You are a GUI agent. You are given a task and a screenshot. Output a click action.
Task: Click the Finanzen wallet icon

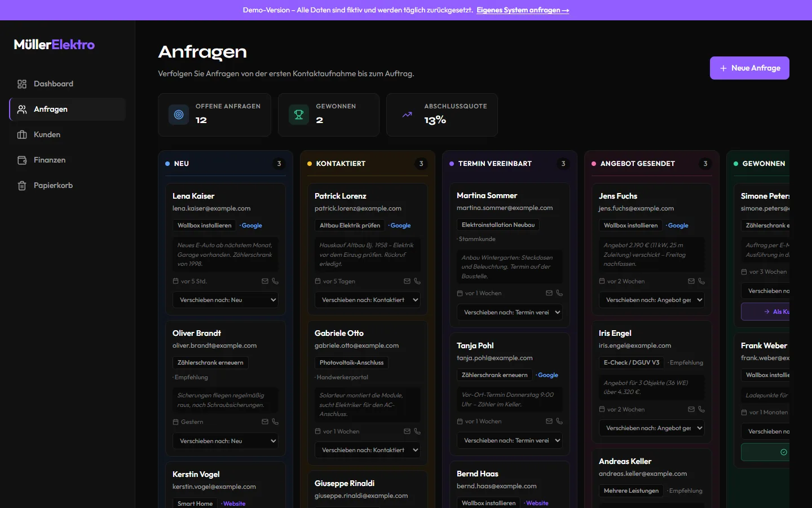tap(22, 160)
